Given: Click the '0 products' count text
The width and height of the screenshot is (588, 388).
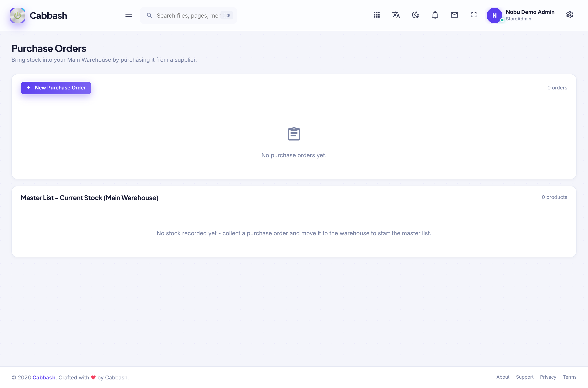Looking at the screenshot, I should tap(554, 197).
